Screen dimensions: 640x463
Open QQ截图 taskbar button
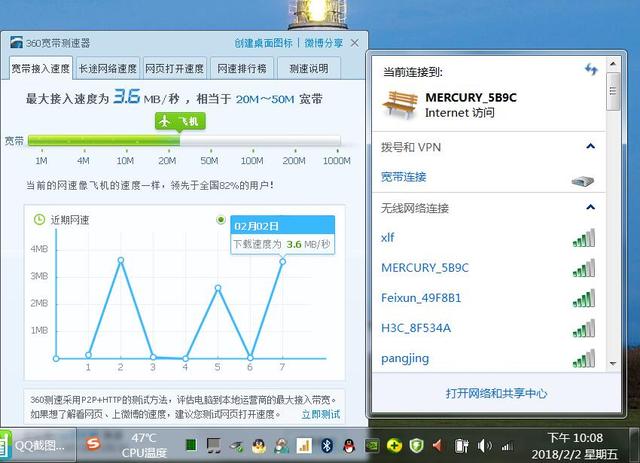tap(37, 445)
